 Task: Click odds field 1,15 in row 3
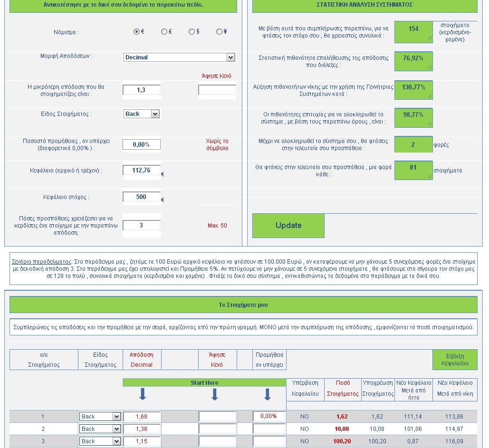[x=142, y=441]
